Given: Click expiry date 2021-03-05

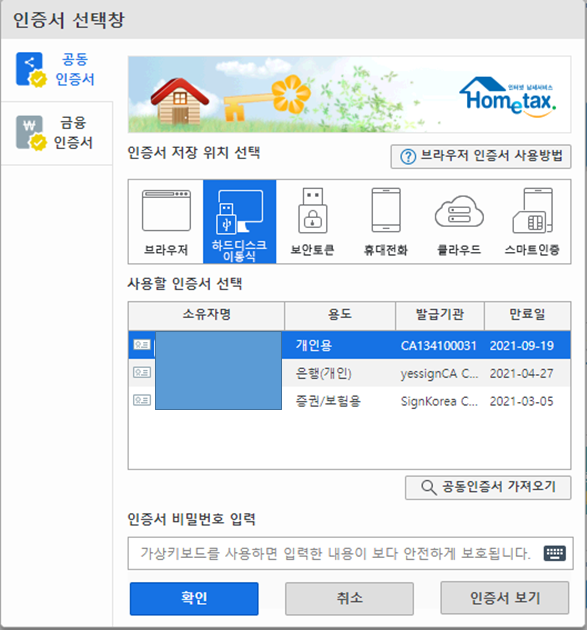Looking at the screenshot, I should click(522, 401).
